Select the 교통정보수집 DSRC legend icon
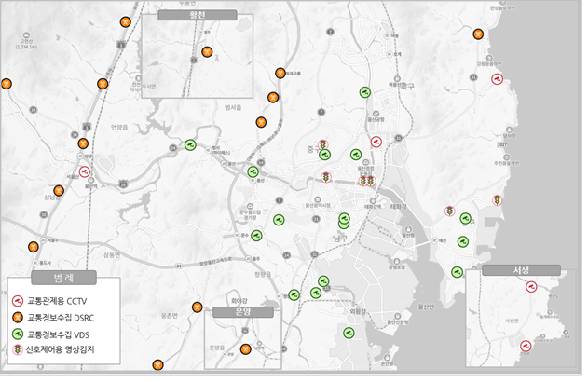The height and width of the screenshot is (382, 588). click(18, 318)
